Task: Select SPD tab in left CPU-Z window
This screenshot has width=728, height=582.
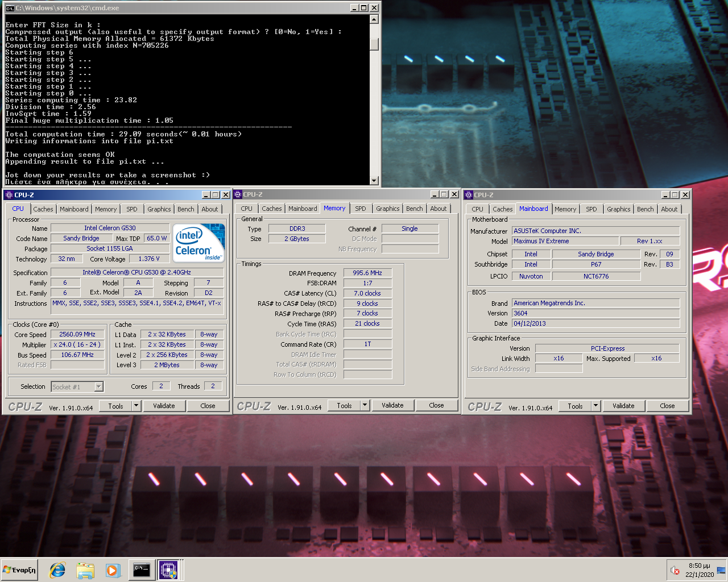Action: click(132, 209)
